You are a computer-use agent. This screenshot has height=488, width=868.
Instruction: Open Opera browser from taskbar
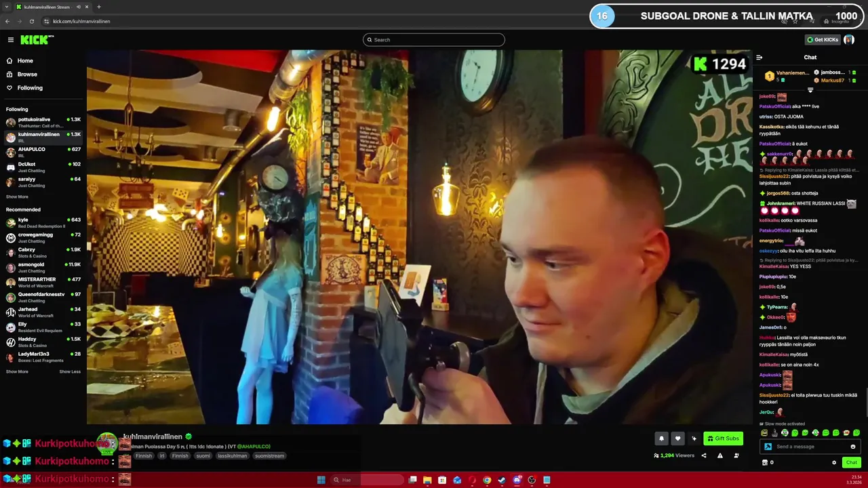[472, 480]
